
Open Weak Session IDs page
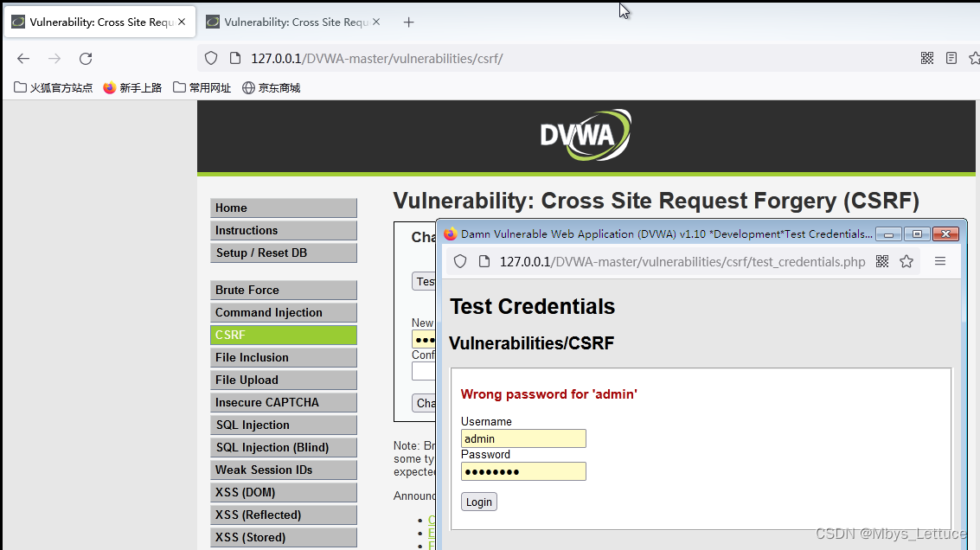click(x=284, y=470)
